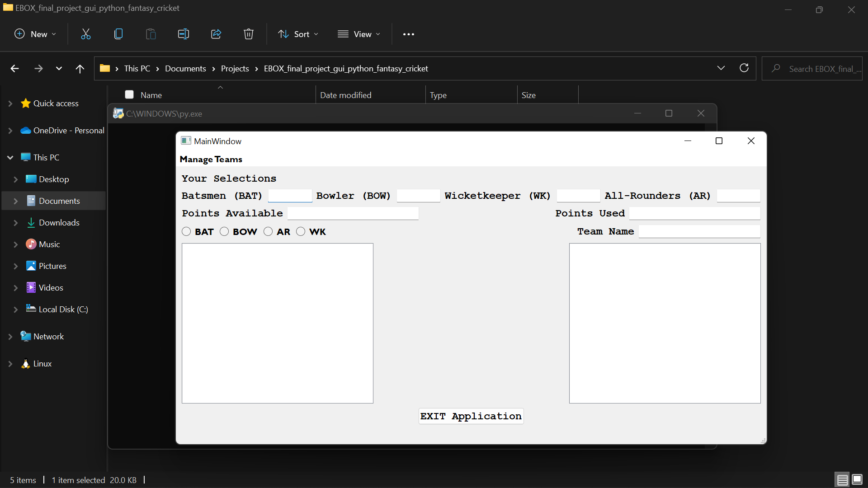Click the Delete (trash) icon
868x488 pixels.
[x=248, y=34]
